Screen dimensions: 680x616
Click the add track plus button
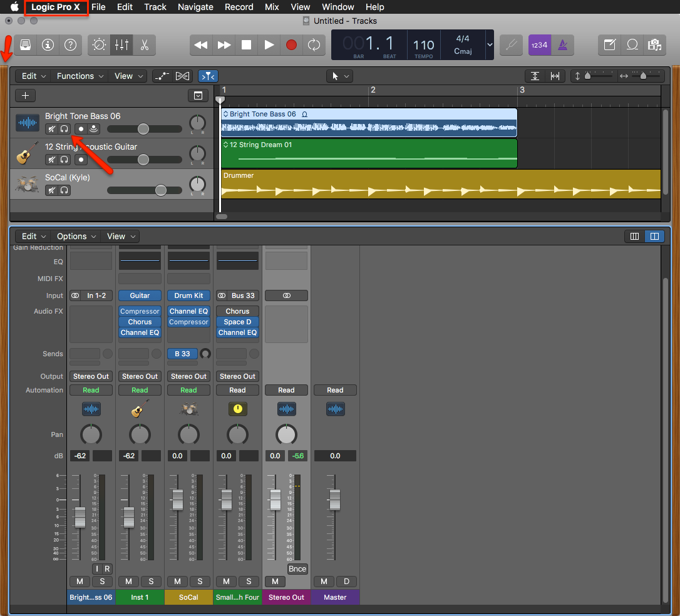pyautogui.click(x=25, y=96)
